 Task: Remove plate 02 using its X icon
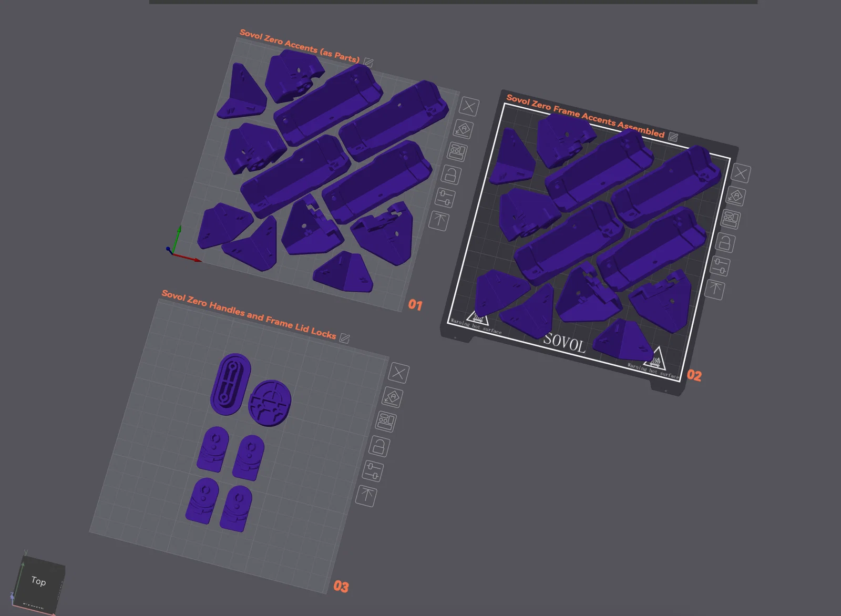[741, 173]
